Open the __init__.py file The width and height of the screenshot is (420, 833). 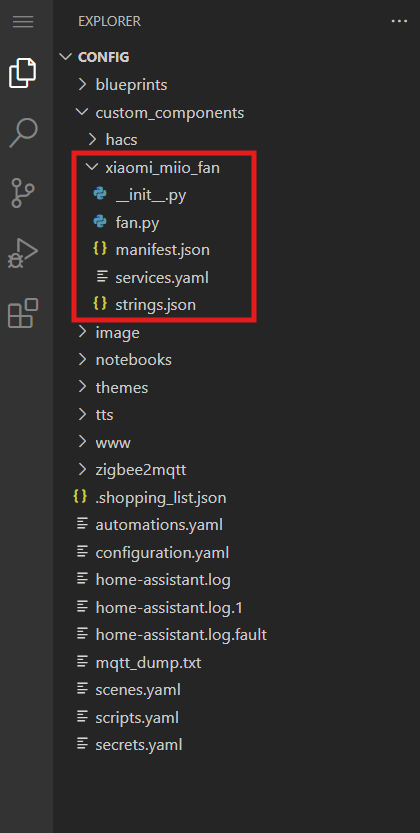(x=151, y=196)
